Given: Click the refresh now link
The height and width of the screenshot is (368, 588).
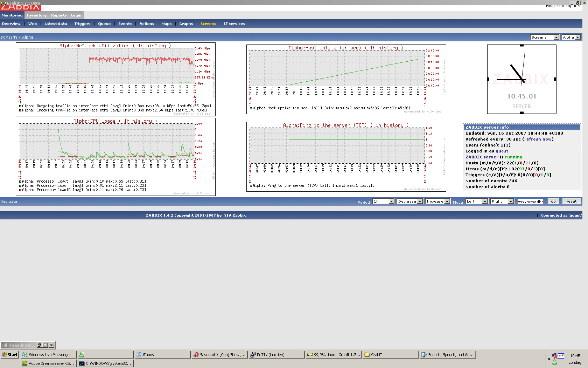Looking at the screenshot, I should [x=538, y=139].
